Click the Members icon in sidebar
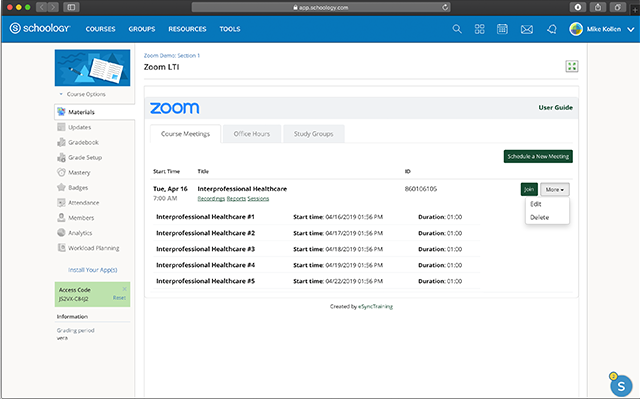Viewport: 640px width, 399px height. point(61,217)
